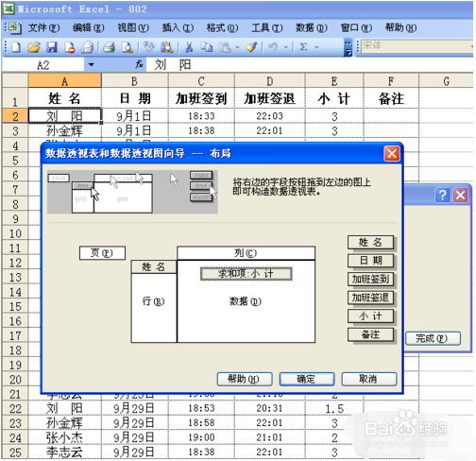This screenshot has height=461, width=476.
Task: Click the Name Box showing A2
Action: point(43,65)
